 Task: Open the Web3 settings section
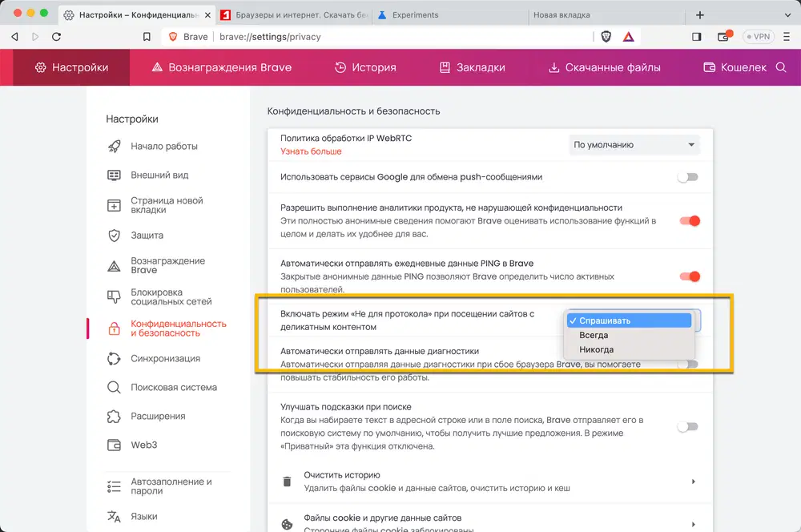coord(144,445)
